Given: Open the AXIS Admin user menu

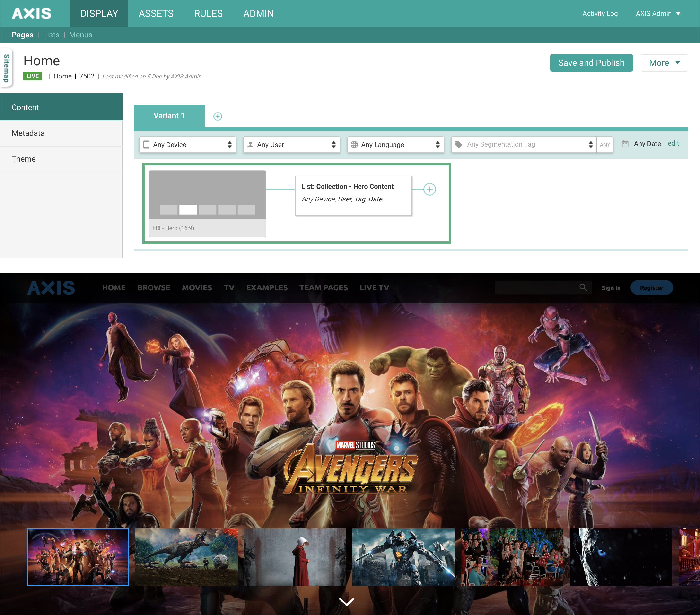Looking at the screenshot, I should pos(658,13).
